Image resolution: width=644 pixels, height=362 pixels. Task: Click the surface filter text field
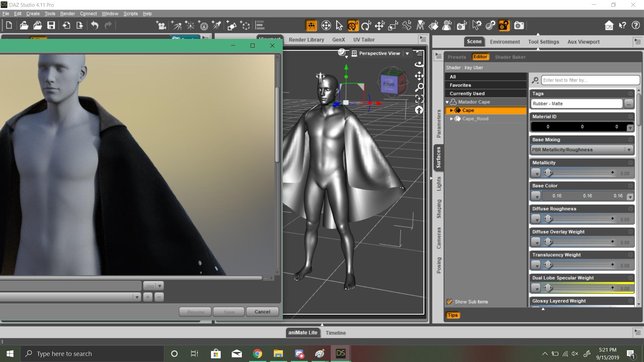click(x=590, y=80)
